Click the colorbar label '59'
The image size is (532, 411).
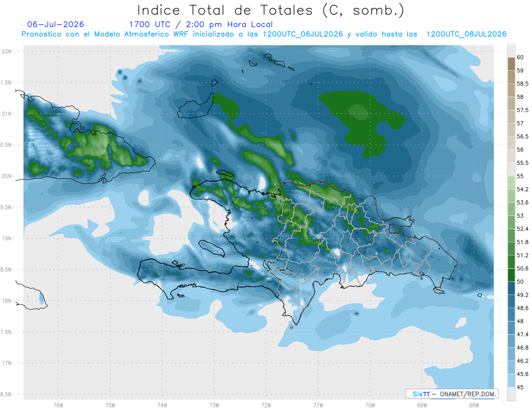tap(520, 70)
